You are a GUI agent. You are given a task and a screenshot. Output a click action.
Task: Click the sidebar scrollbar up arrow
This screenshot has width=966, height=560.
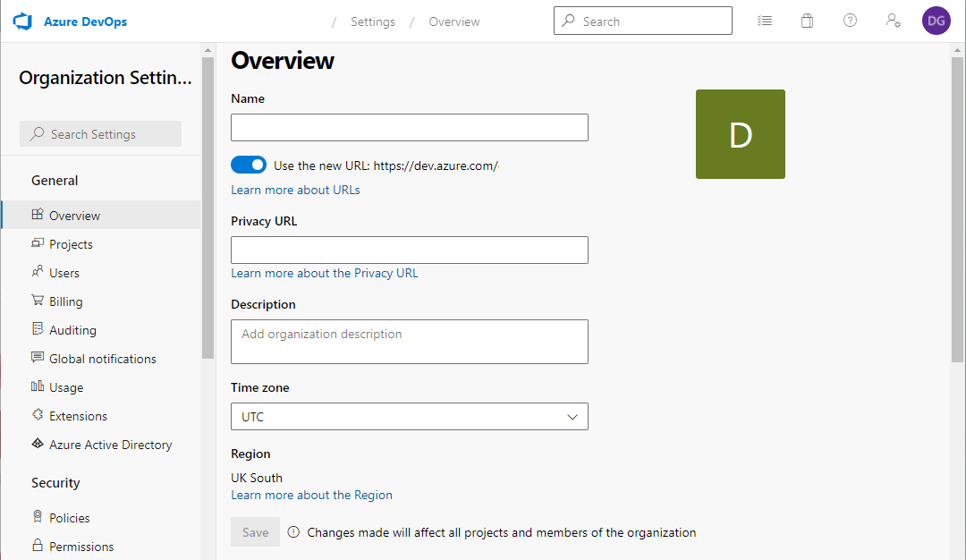208,50
